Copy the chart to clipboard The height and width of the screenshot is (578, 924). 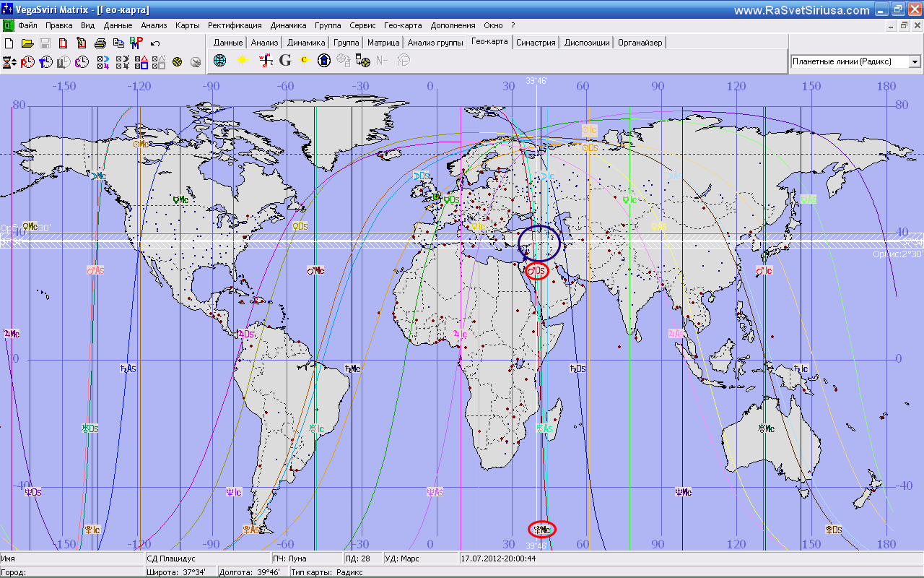tap(118, 43)
